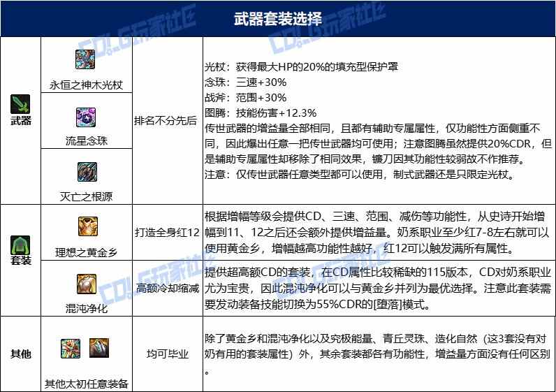The height and width of the screenshot is (392, 556).
Task: Click the 光杖 shield description line
Action: pyautogui.click(x=301, y=66)
